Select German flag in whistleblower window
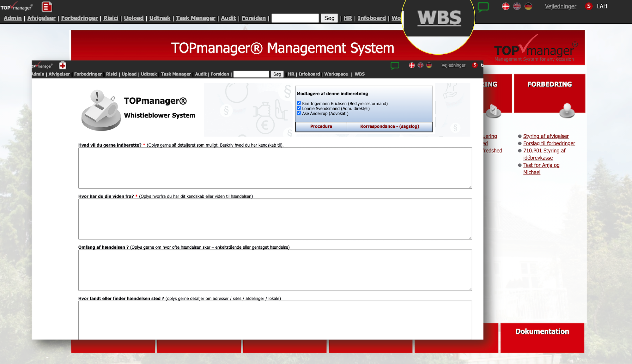This screenshot has height=364, width=632. 429,65
